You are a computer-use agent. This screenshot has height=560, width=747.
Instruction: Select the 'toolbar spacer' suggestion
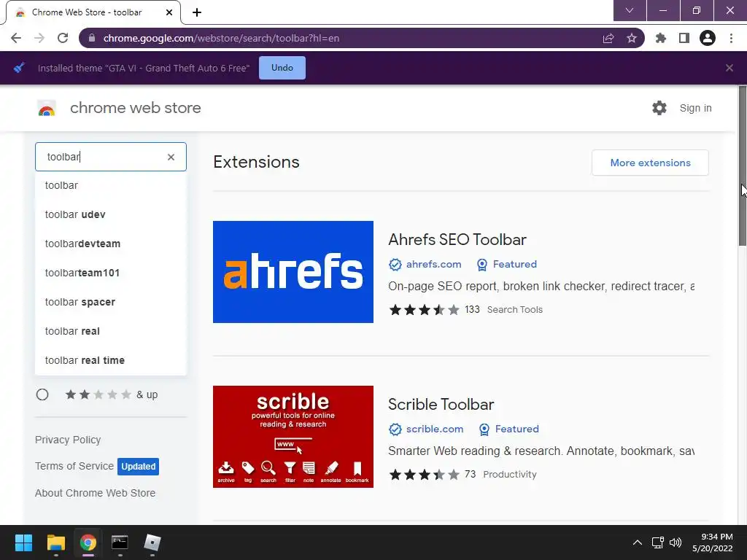coord(111,302)
